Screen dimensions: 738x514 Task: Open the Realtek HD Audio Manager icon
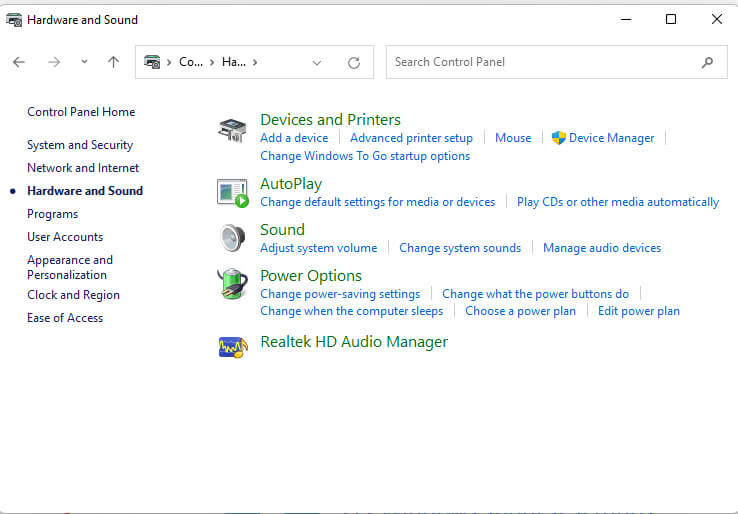[233, 346]
